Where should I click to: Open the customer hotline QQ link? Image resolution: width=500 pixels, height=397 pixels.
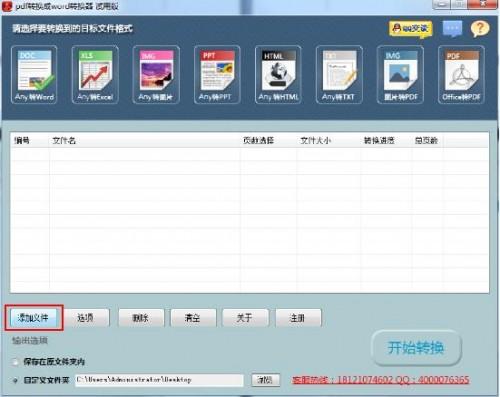[381, 380]
